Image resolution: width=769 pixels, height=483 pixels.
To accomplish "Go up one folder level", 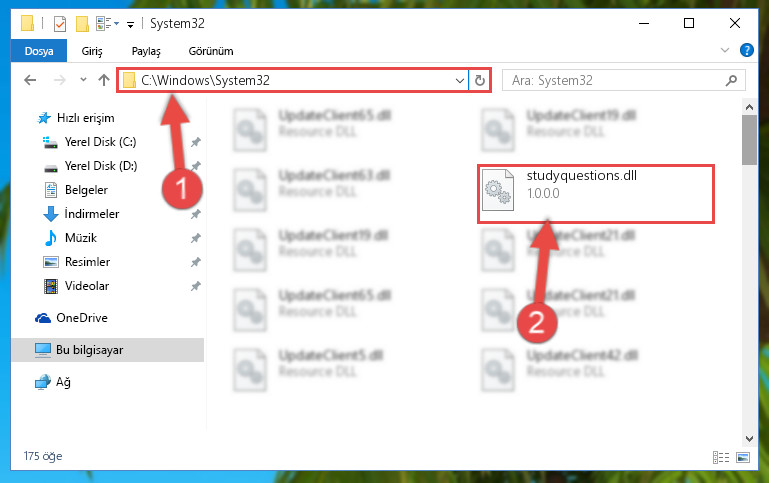I will pyautogui.click(x=103, y=80).
